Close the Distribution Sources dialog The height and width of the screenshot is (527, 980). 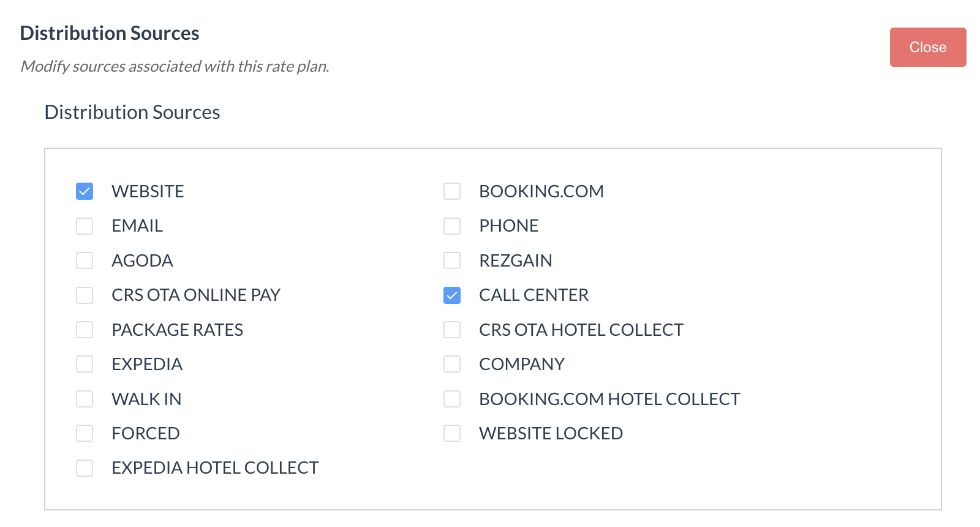coord(927,47)
